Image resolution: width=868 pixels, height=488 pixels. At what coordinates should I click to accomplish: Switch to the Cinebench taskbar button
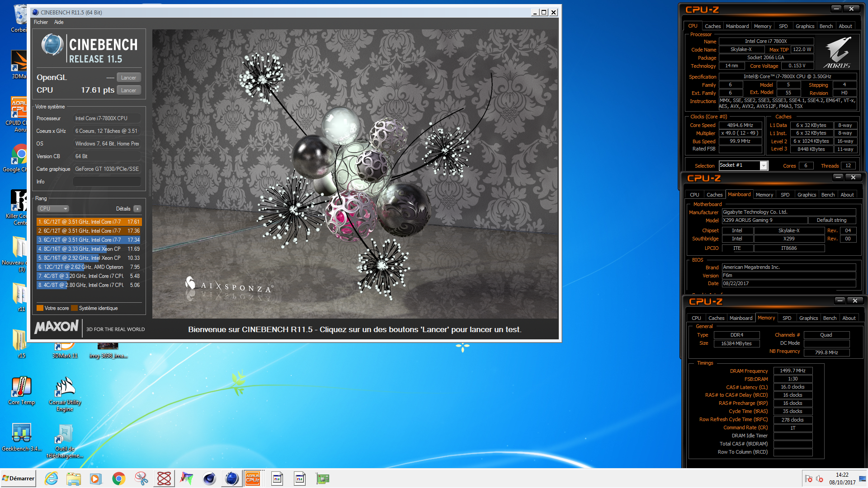pos(231,479)
